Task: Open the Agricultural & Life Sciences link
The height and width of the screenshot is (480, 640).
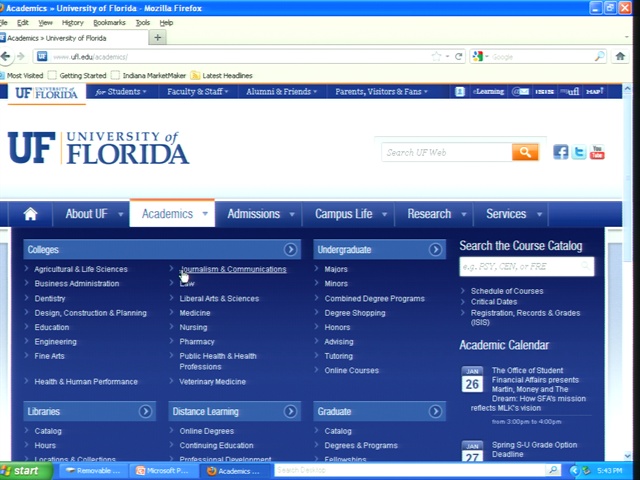Action: (81, 269)
